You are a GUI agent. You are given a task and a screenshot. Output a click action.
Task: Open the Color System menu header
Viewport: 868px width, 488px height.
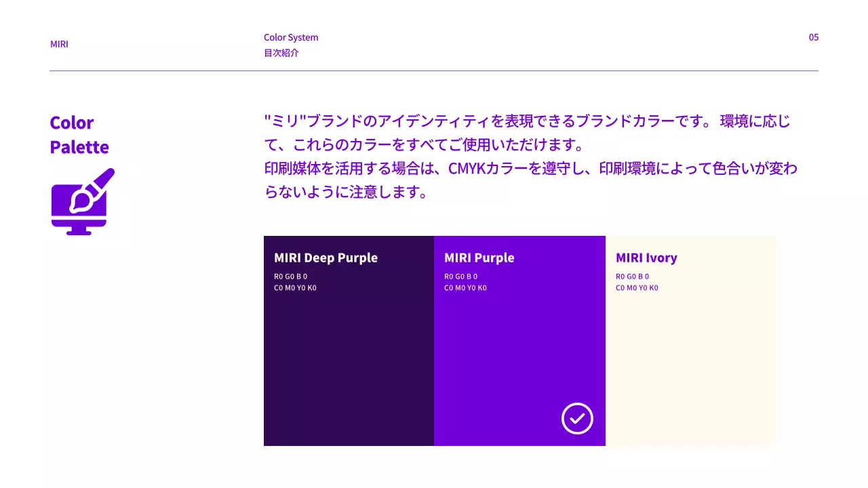pos(291,37)
